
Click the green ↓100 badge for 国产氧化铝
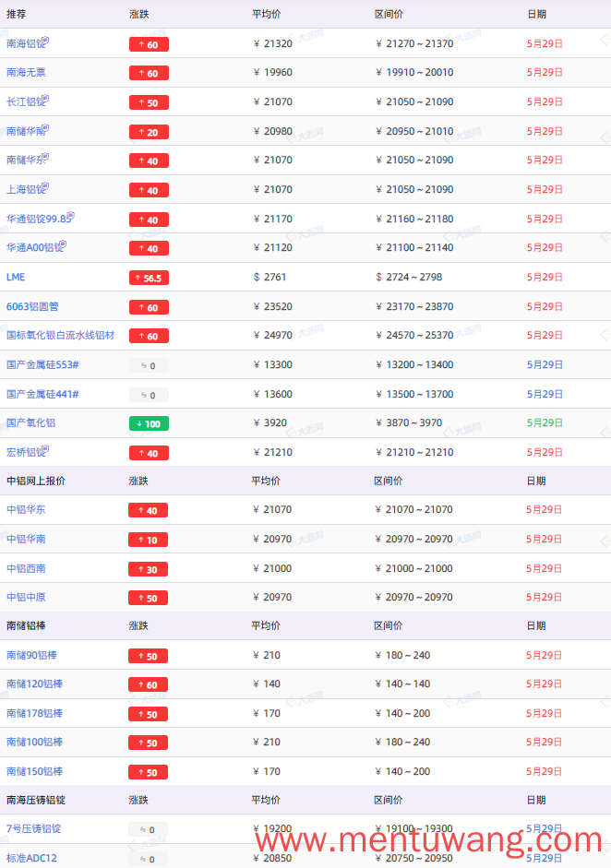coord(149,423)
